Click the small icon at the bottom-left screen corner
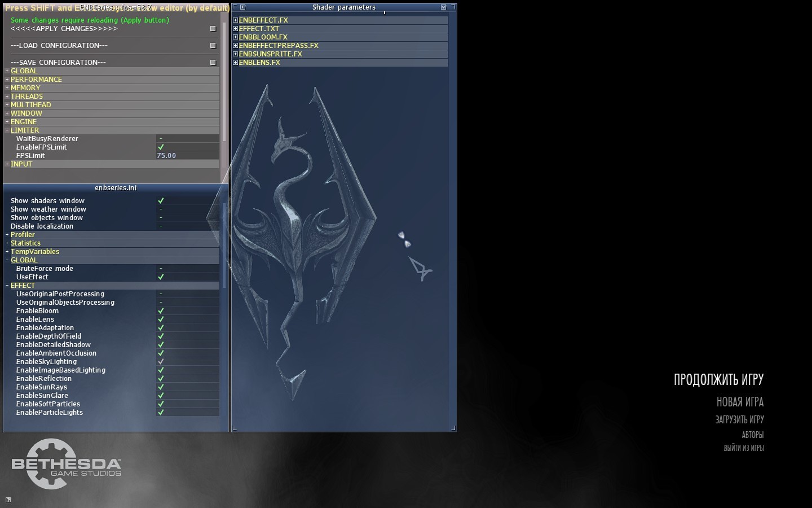 click(8, 500)
